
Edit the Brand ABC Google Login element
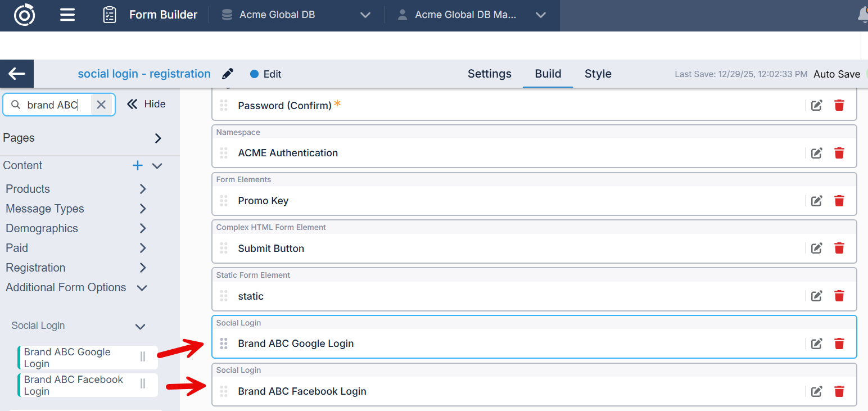[816, 344]
